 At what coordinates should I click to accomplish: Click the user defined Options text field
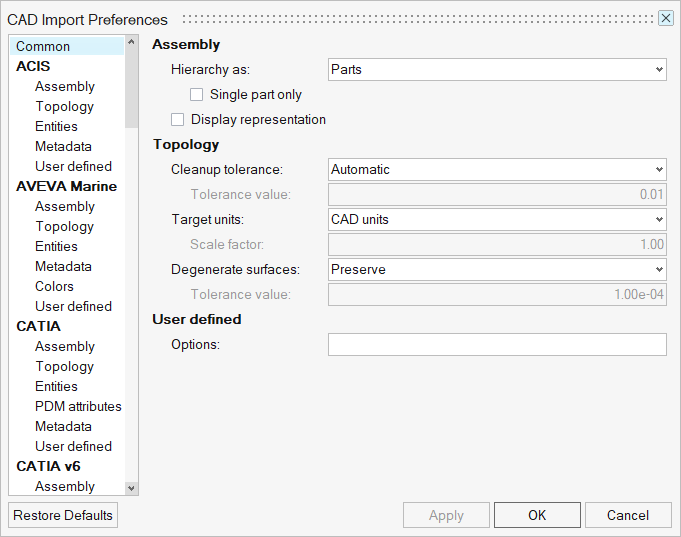(x=497, y=345)
